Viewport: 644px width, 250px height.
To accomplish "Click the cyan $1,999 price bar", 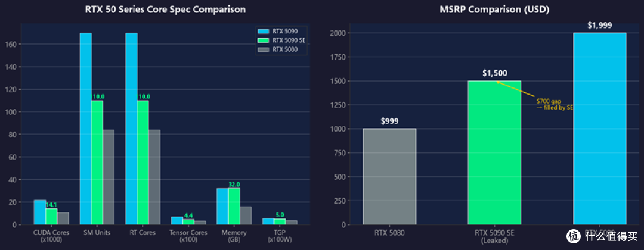I will [x=600, y=129].
